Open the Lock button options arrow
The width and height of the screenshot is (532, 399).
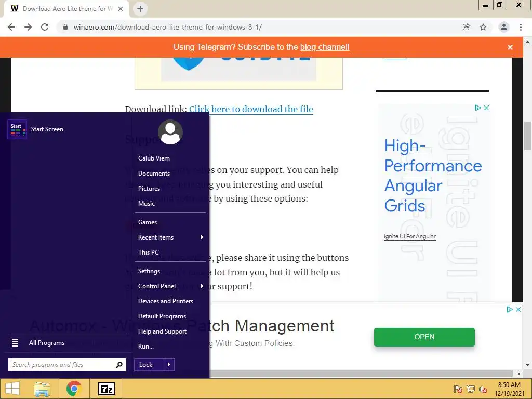tap(169, 365)
